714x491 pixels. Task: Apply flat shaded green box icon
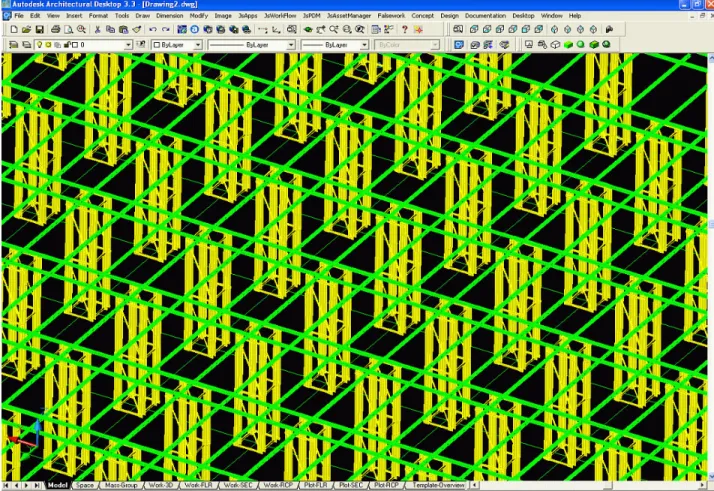[x=568, y=45]
